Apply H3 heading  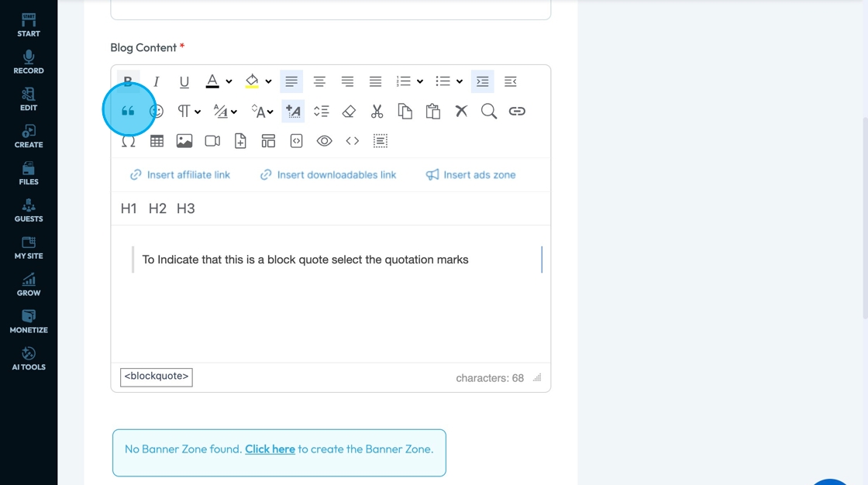[185, 208]
